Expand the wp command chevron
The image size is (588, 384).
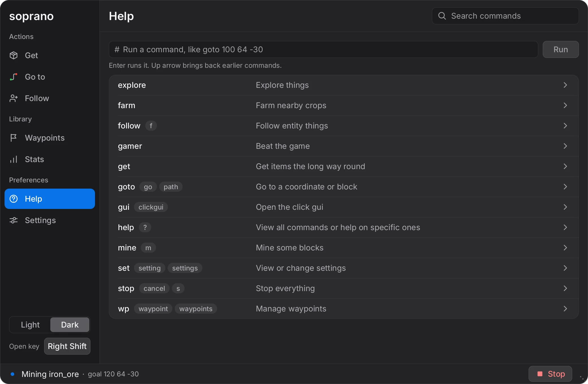pyautogui.click(x=565, y=309)
